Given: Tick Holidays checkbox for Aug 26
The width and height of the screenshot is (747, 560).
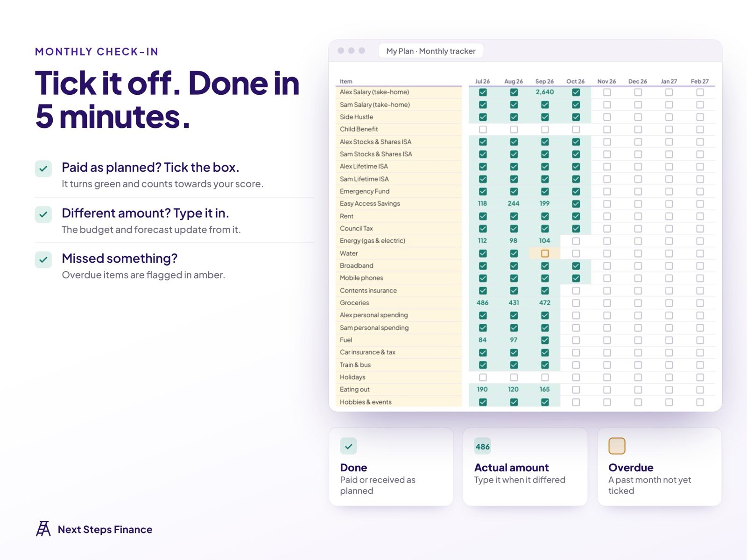Looking at the screenshot, I should 514,377.
